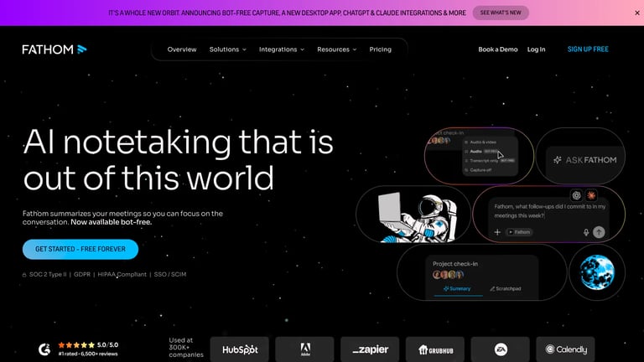Click the Ask Fathom card
This screenshot has width=644, height=362.
(x=581, y=157)
